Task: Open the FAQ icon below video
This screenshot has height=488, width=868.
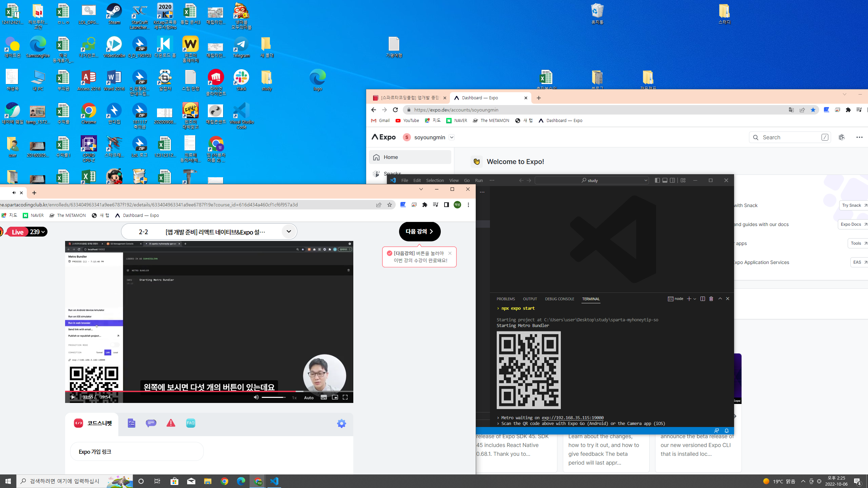Action: tap(191, 423)
